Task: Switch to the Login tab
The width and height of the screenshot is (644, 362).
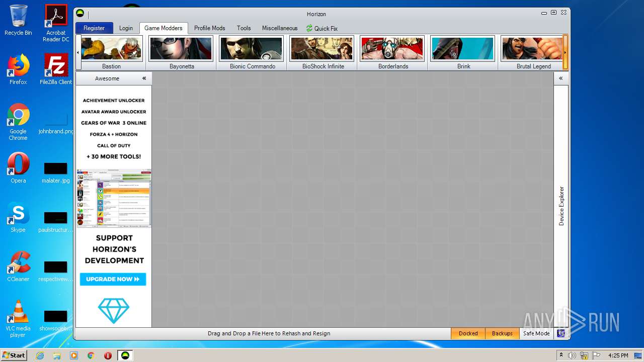Action: point(126,28)
